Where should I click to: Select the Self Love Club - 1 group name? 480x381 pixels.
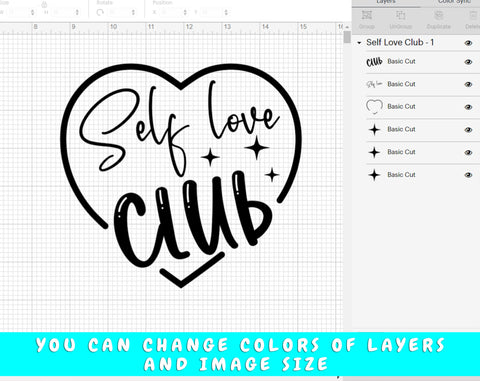click(x=400, y=42)
